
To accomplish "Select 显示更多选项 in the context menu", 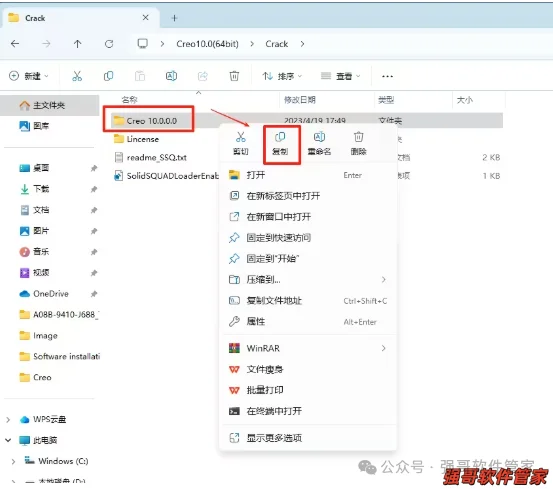I will [x=308, y=438].
